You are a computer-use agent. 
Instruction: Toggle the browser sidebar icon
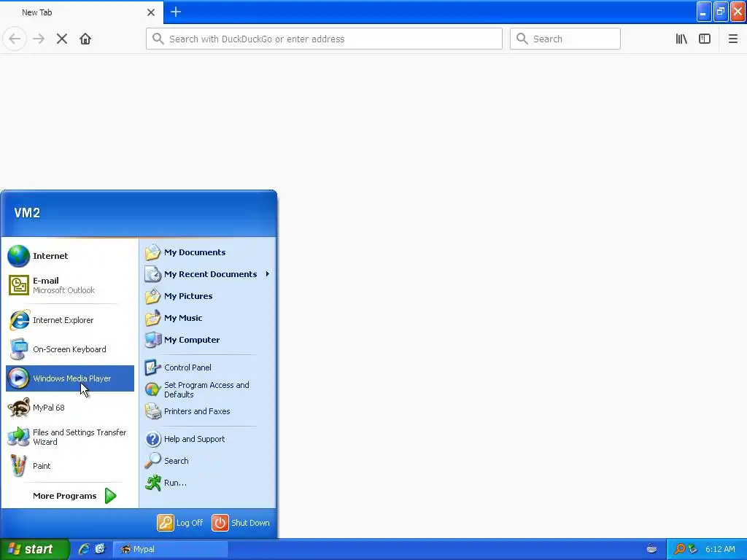[x=705, y=39]
